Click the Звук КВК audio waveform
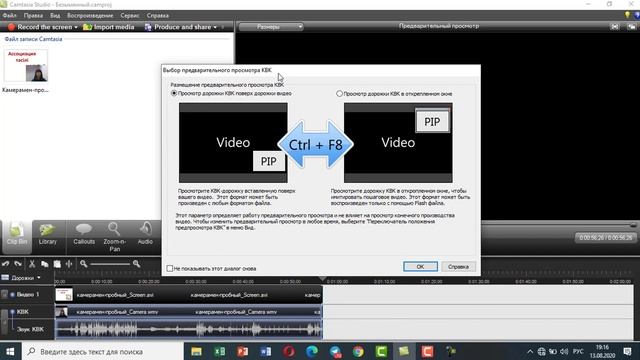Image resolution: width=640 pixels, height=360 pixels. 189,329
